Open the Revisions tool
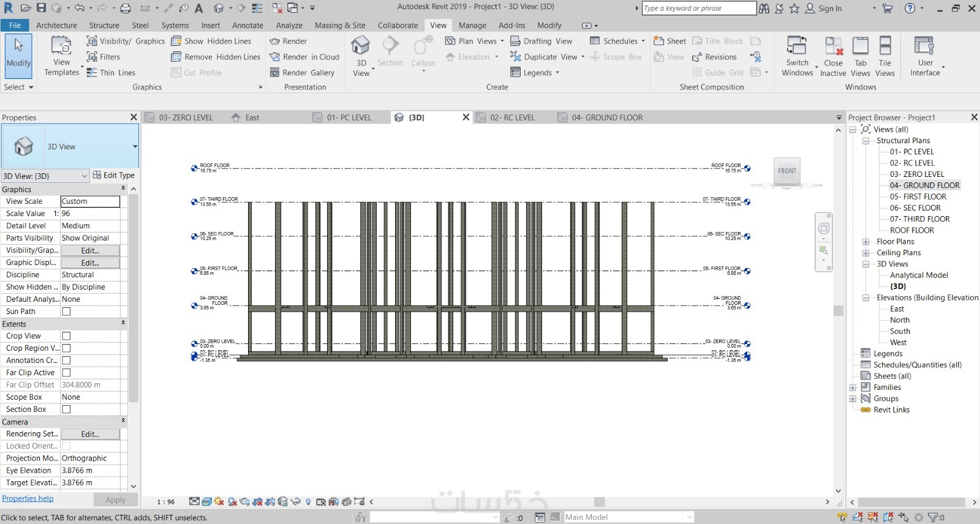This screenshot has height=524, width=980. pos(714,57)
